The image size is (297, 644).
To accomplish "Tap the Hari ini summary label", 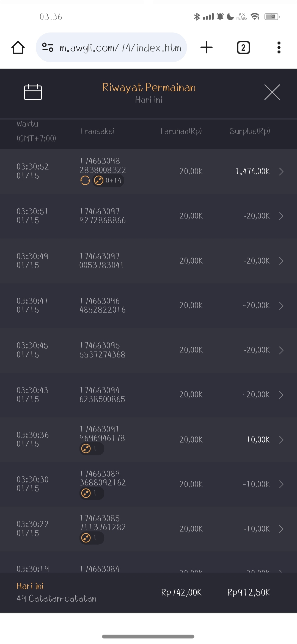I will point(30,586).
